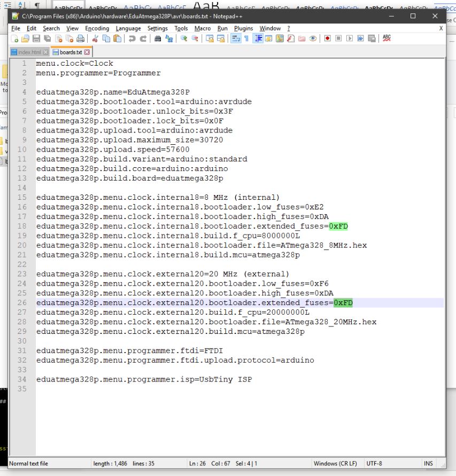Click the text on line 34 UsbTiny ISP
Image resolution: width=456 pixels, height=476 pixels.
point(226,379)
